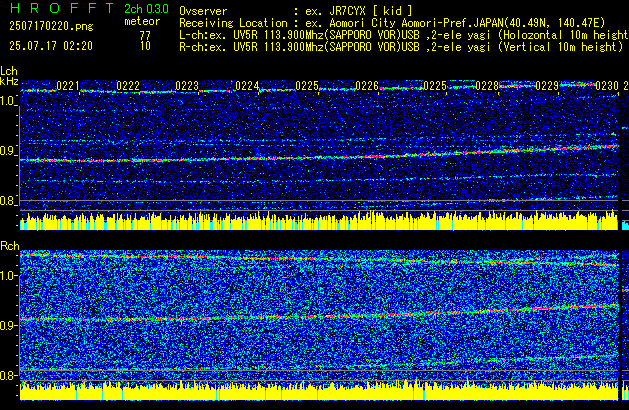Click the signal trace above 1.0 kHz in Rch
Image resolution: width=629 pixels, height=410 pixels.
319,259
